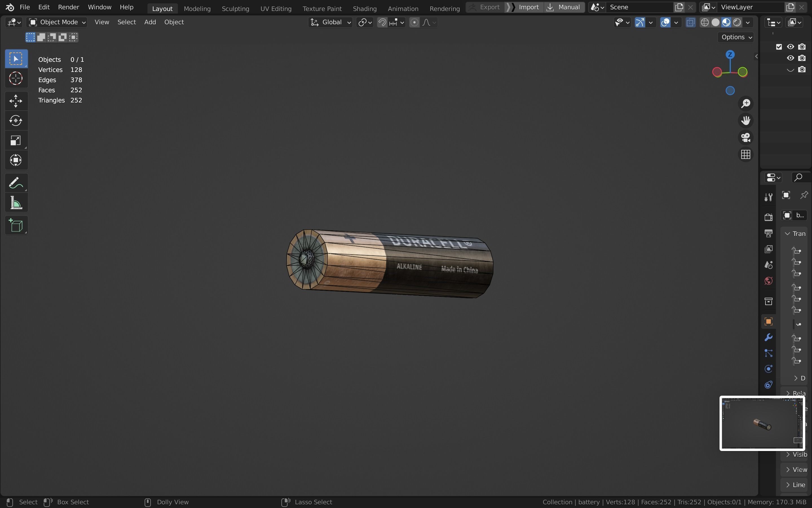Viewport: 812px width, 508px height.
Task: Open the outliner display mode dropdown
Action: 774,22
